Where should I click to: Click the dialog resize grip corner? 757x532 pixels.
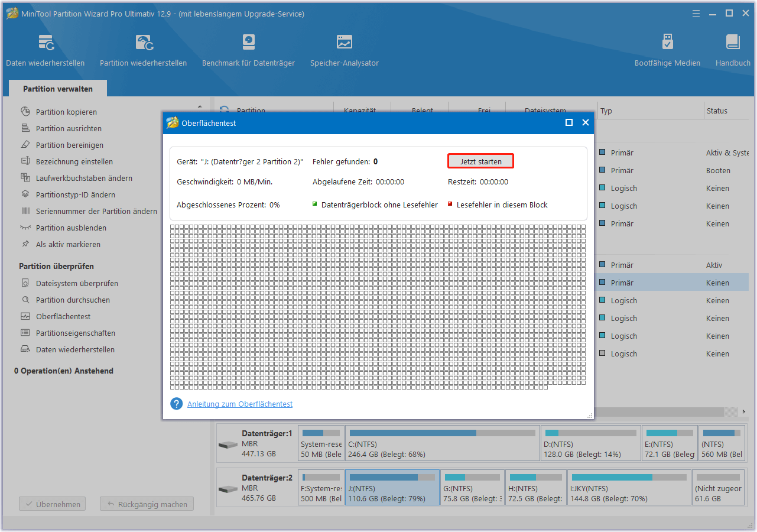click(x=590, y=416)
